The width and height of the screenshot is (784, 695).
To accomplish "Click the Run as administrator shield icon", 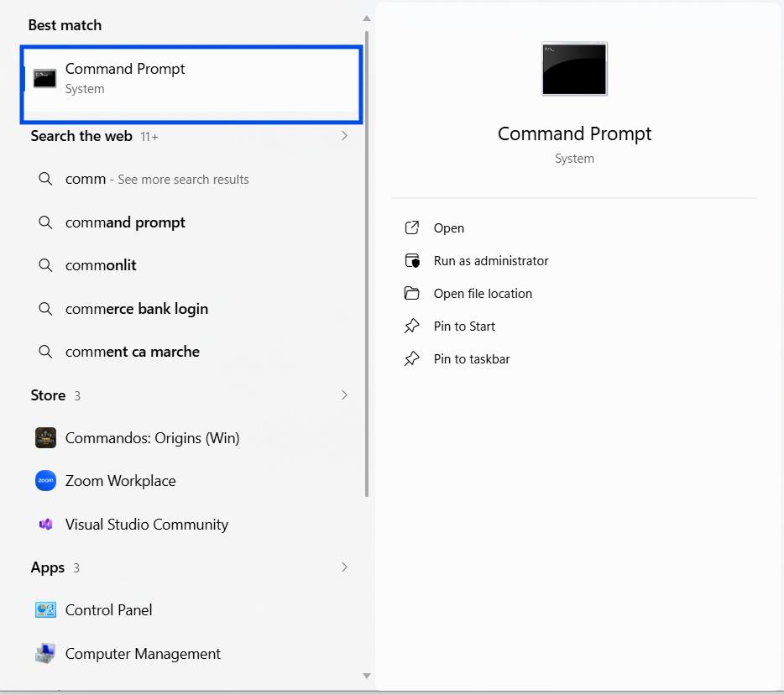I will tap(411, 261).
